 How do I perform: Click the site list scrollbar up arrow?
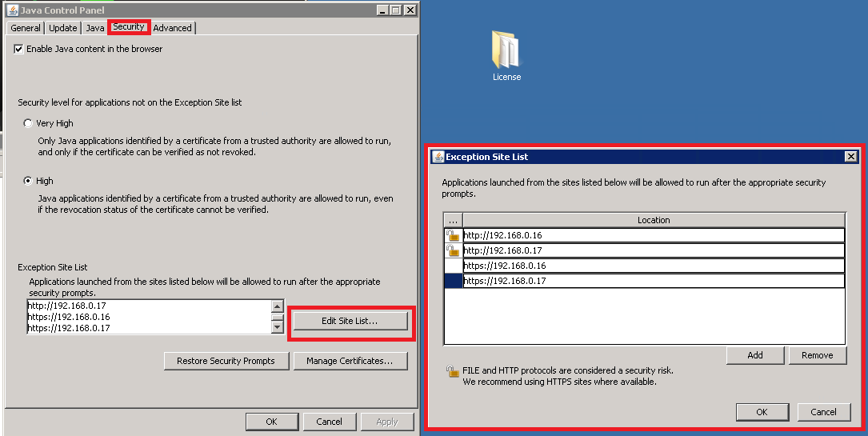(278, 306)
